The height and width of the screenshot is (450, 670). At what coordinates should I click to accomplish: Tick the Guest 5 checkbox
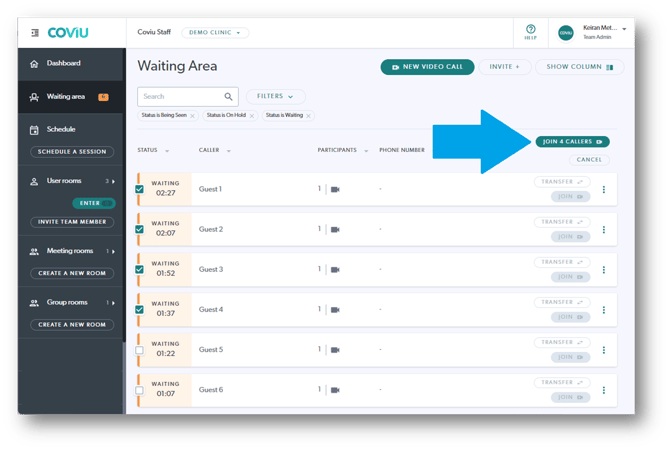click(x=139, y=350)
